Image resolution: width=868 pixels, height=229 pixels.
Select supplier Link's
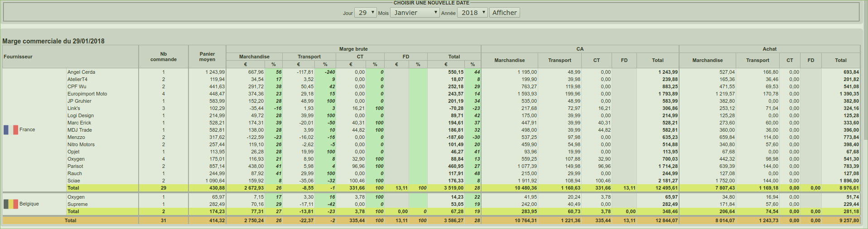pos(74,108)
